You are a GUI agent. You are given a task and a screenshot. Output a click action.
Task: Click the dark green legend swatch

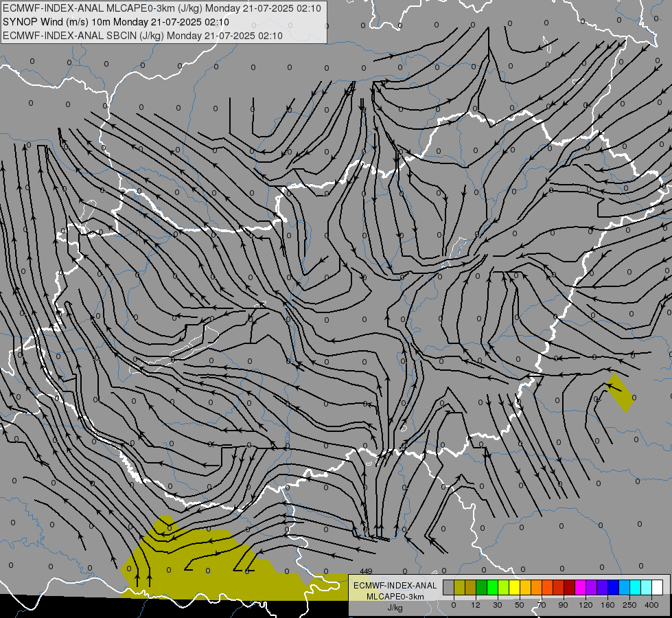[x=482, y=587]
